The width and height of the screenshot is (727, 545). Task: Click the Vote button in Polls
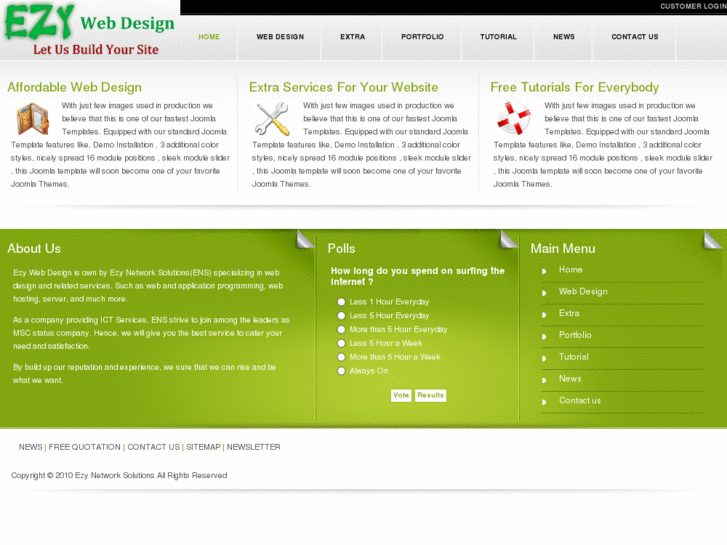click(401, 395)
